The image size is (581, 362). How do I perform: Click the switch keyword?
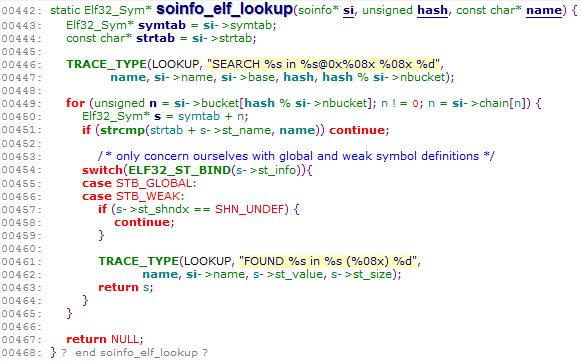click(x=102, y=170)
